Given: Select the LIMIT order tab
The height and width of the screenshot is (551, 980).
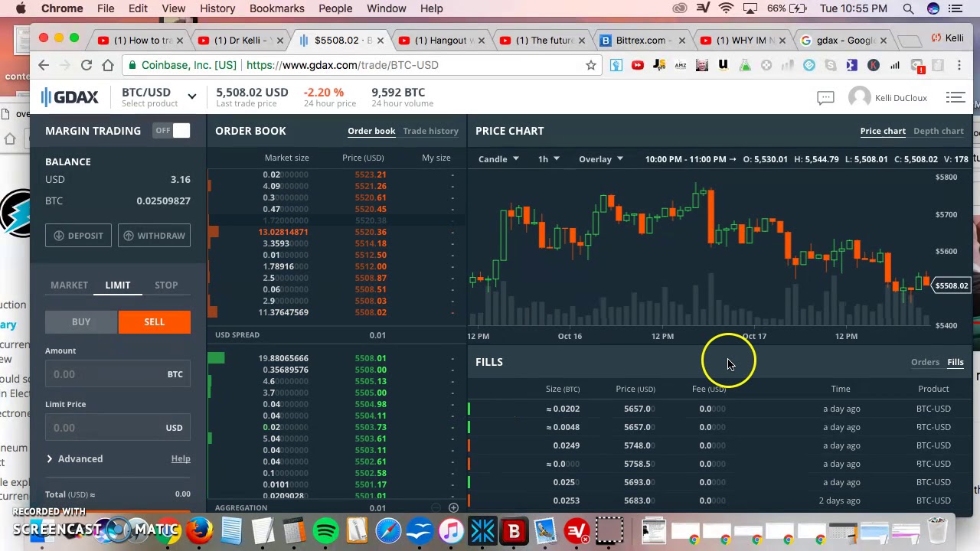Looking at the screenshot, I should pyautogui.click(x=118, y=285).
